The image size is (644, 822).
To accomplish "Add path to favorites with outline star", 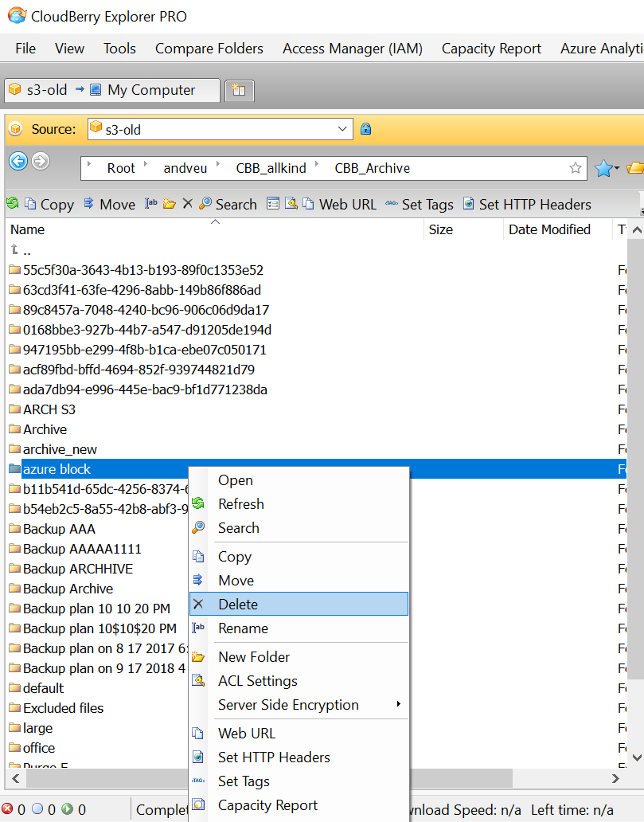I will pos(576,168).
